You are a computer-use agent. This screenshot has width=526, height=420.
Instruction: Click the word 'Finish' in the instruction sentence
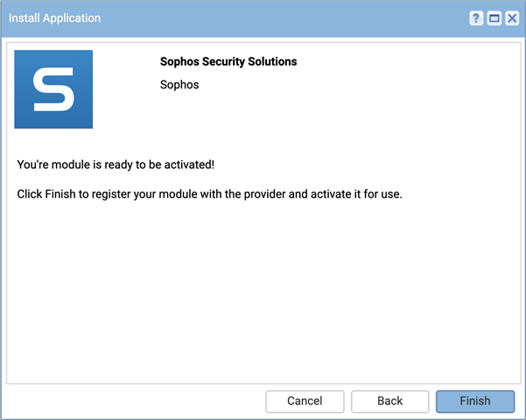(x=60, y=194)
